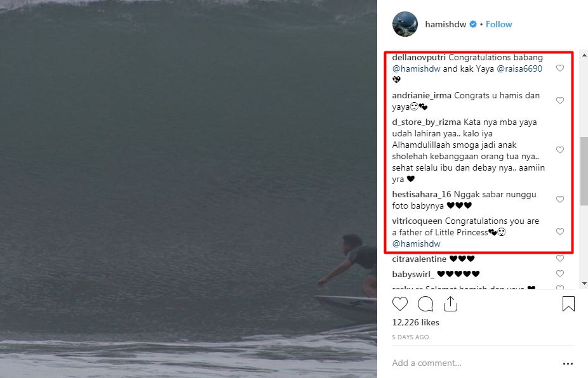Image resolution: width=588 pixels, height=378 pixels.
Task: Save the post with the bookmark icon
Action: coord(568,303)
